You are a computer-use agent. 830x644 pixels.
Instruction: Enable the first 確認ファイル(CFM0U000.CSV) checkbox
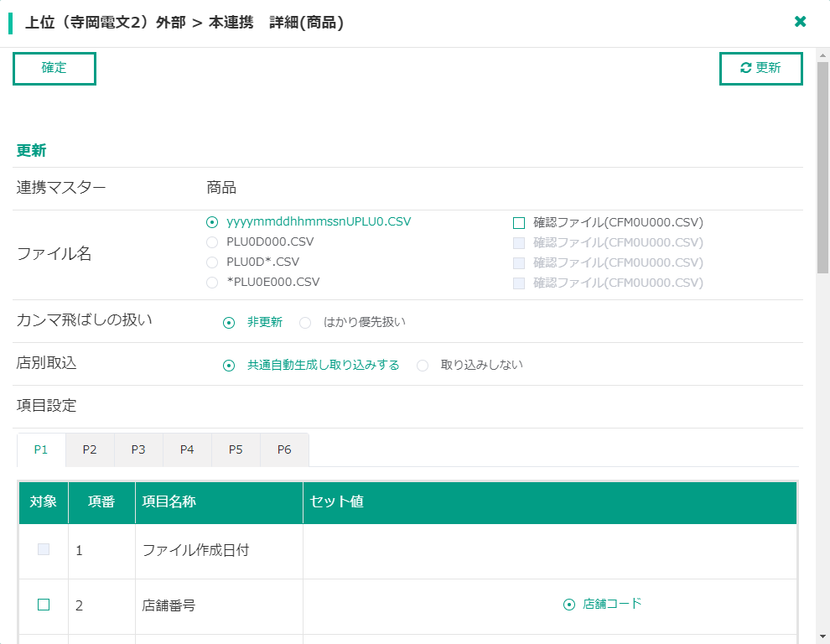click(x=519, y=223)
